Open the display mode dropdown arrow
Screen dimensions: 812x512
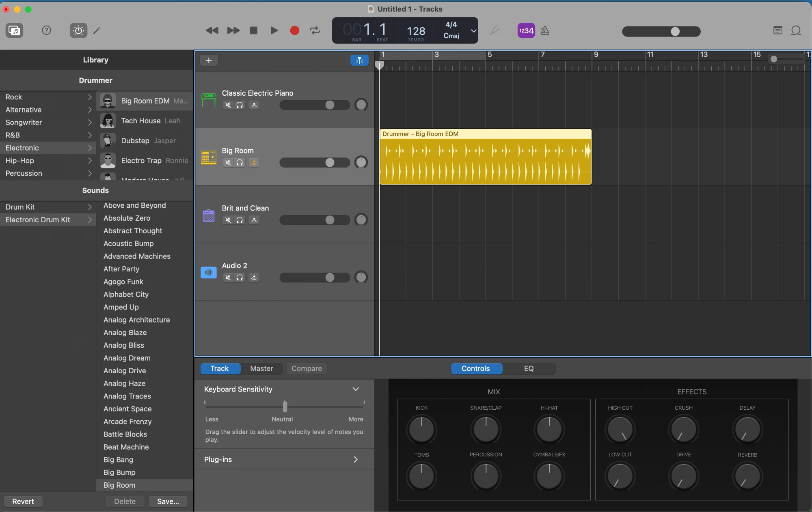pyautogui.click(x=473, y=30)
